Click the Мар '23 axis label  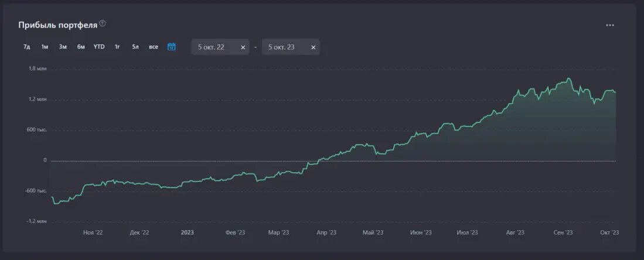pyautogui.click(x=279, y=232)
